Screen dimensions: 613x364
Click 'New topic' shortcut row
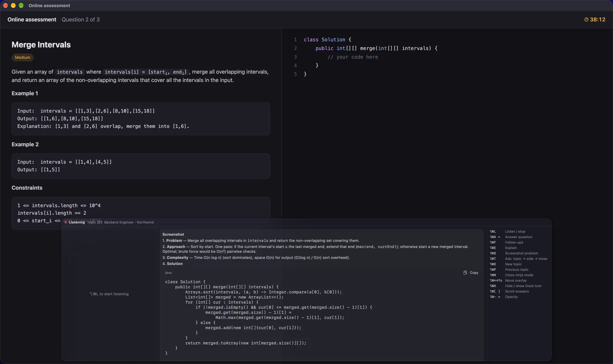[x=519, y=264]
